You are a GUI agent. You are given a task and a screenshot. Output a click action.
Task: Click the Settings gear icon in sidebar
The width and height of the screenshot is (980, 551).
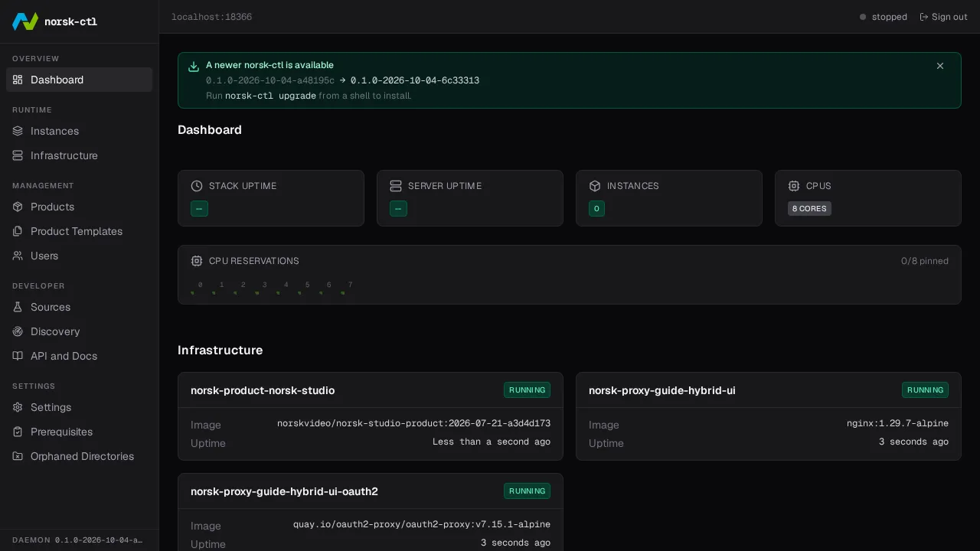[18, 407]
